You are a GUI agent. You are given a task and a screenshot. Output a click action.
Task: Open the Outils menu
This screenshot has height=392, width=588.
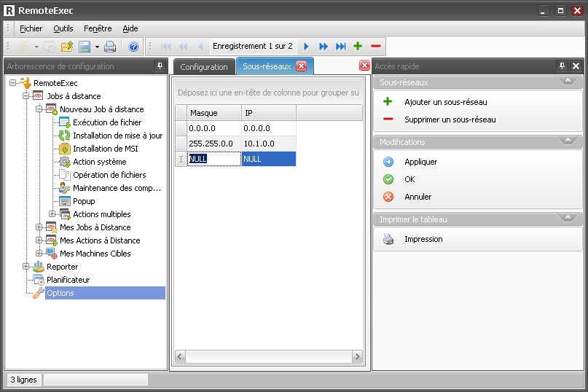pos(63,28)
